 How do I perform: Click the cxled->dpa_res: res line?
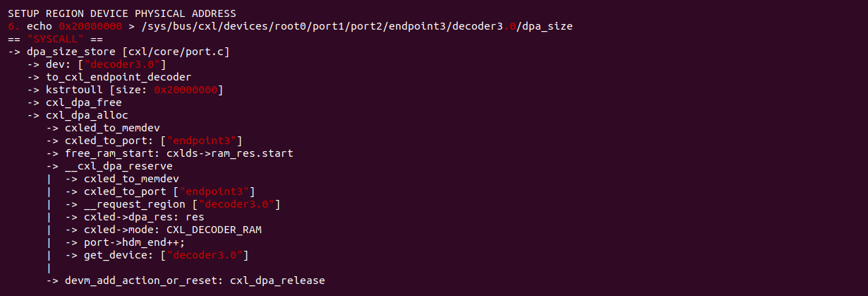(x=143, y=217)
